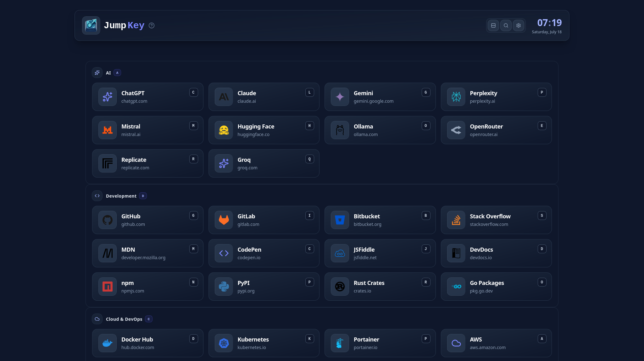This screenshot has height=361, width=644.
Task: Click the Development section code icon
Action: coord(97,196)
